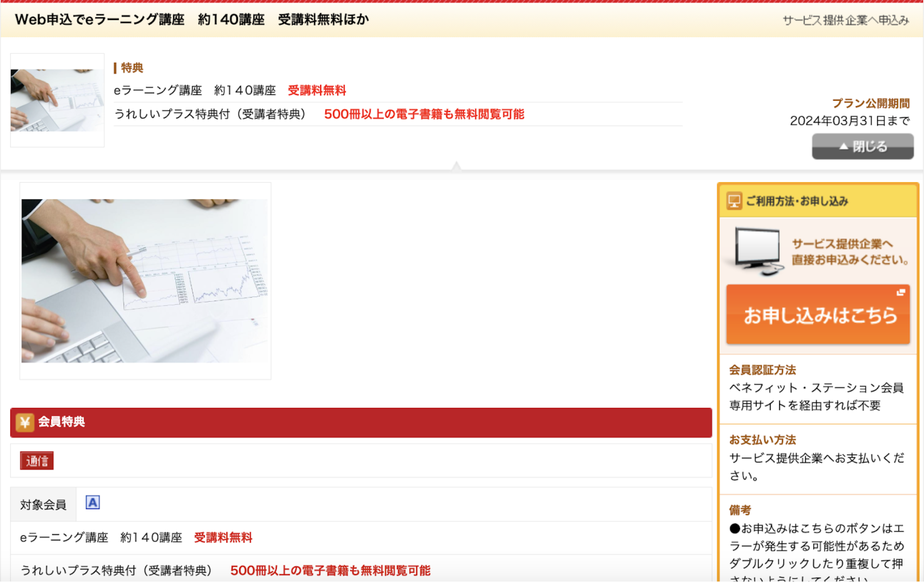Select the 会員特典 section header bar
This screenshot has width=924, height=582.
point(361,422)
